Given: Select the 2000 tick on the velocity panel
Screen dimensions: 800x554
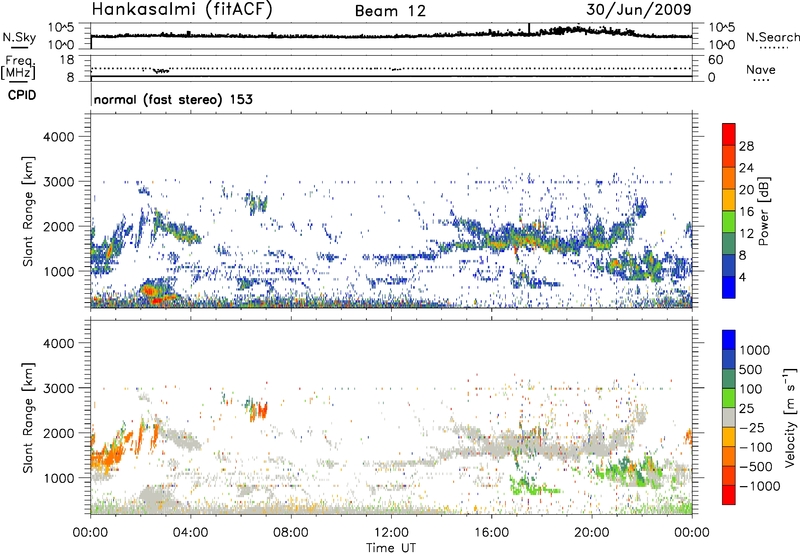Looking at the screenshot, I should coord(59,433).
